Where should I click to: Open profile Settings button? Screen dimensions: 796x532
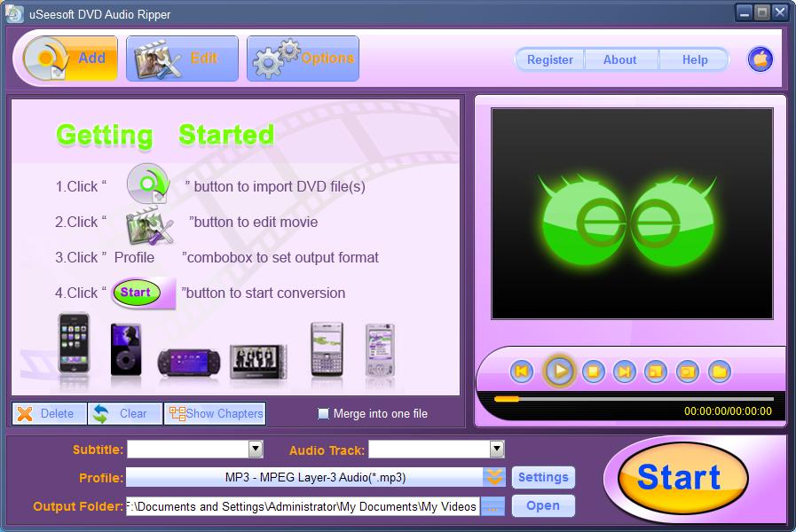[x=543, y=477]
